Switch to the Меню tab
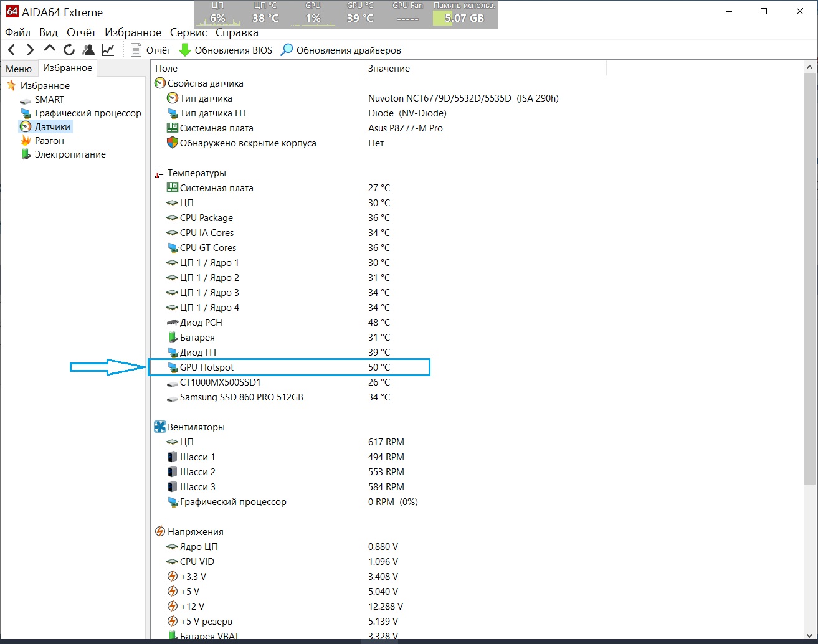 (x=19, y=69)
